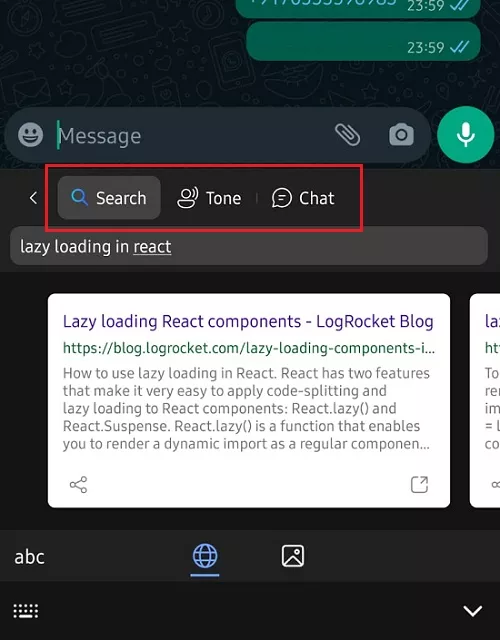
Task: Switch to the Tone tab
Action: (209, 198)
